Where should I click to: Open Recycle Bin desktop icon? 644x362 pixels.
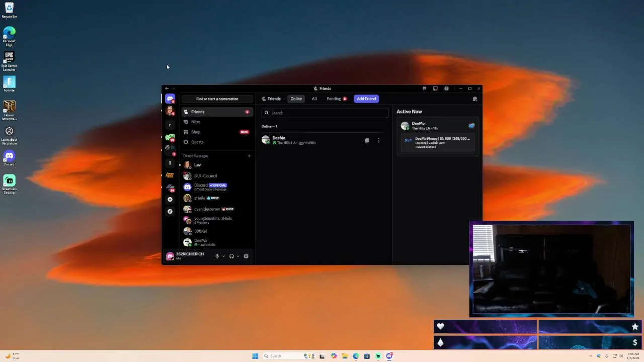click(x=9, y=10)
